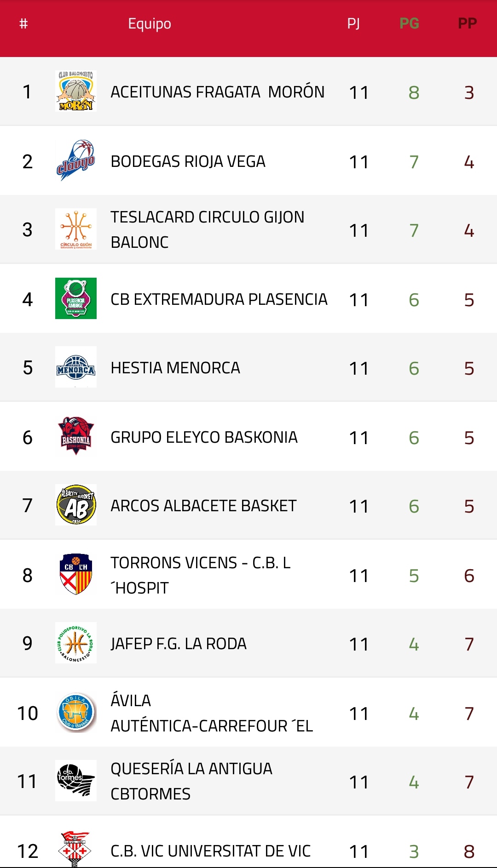This screenshot has height=868, width=497.
Task: Sort standings by PP column header
Action: click(467, 23)
